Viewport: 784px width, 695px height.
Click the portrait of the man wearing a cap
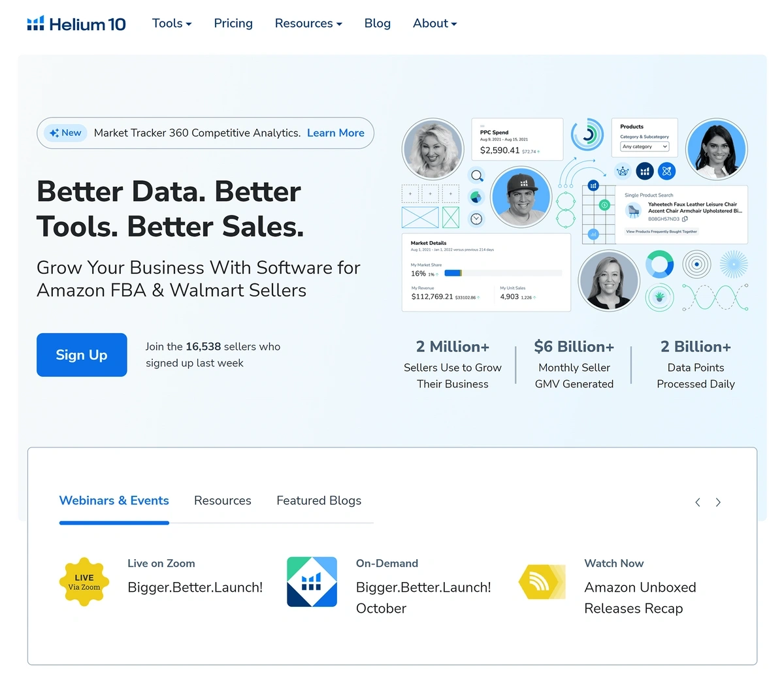[x=521, y=197]
